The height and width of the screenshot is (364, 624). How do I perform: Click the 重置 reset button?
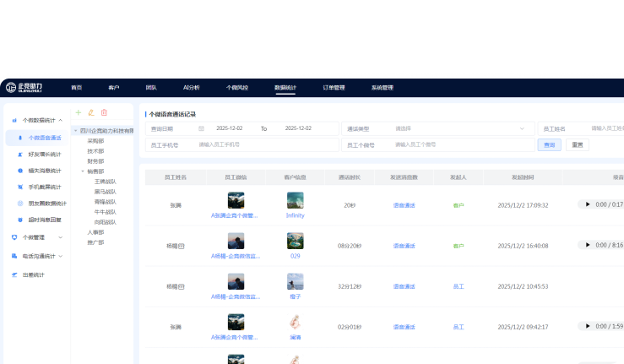click(x=577, y=144)
